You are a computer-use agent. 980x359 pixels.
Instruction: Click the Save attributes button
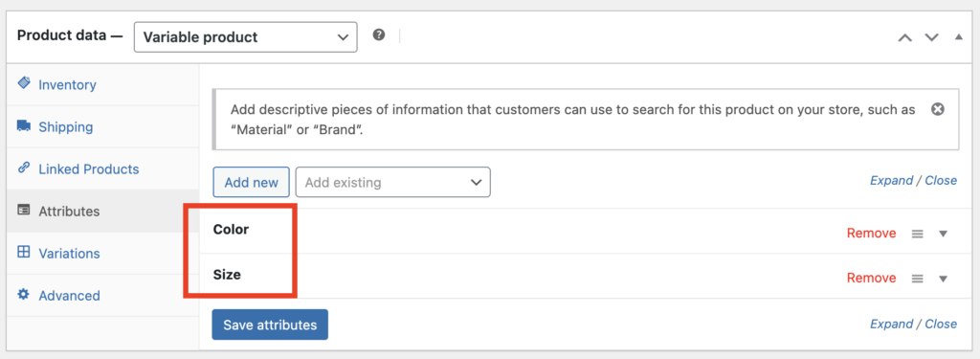pos(270,325)
